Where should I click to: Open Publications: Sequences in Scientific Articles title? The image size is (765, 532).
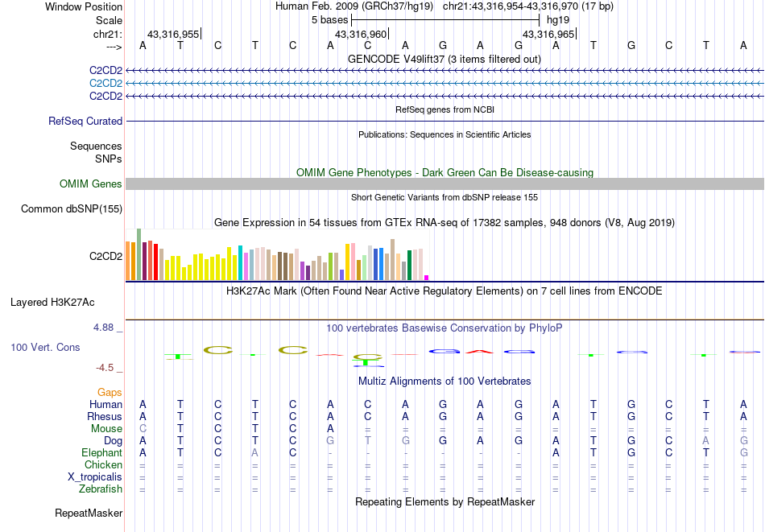pyautogui.click(x=445, y=134)
